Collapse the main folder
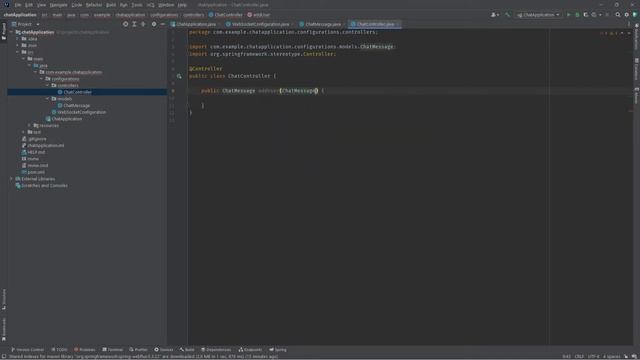640x360 pixels. [x=24, y=59]
